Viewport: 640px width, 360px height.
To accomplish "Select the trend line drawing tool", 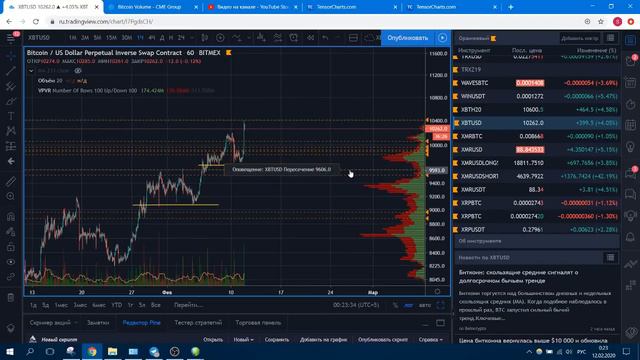I will (11, 70).
